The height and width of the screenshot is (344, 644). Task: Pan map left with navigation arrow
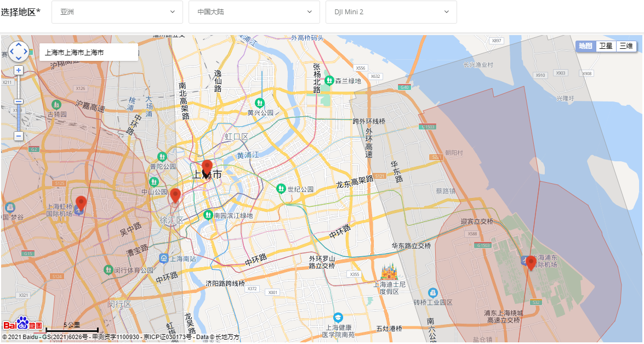(x=12, y=52)
